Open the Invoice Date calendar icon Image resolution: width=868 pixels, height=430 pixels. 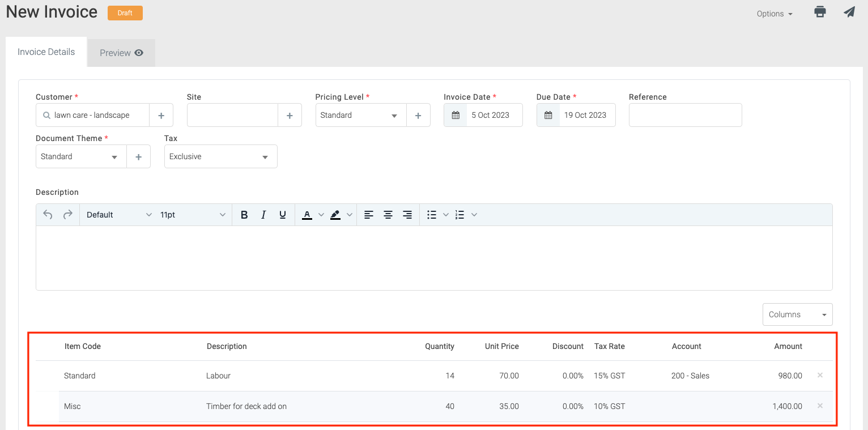point(456,114)
